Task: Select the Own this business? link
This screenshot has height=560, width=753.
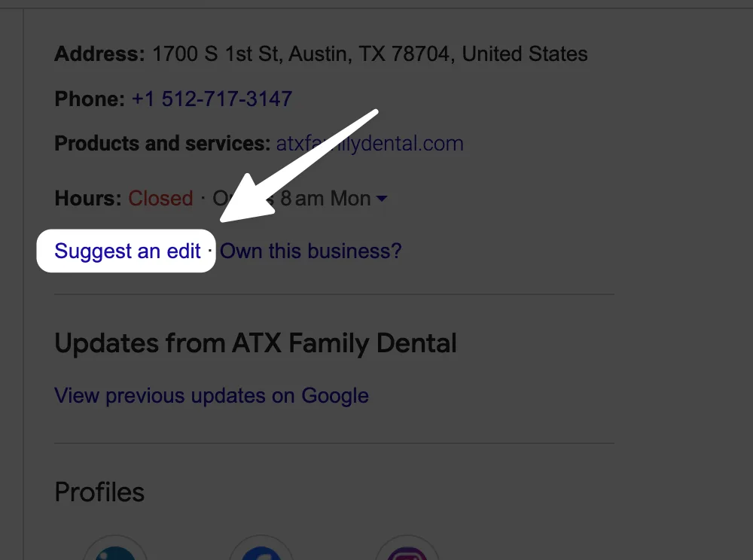Action: point(311,251)
